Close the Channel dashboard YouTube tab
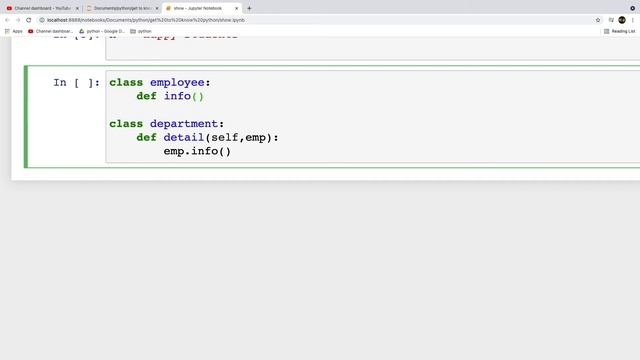Screen dimensions: 640x360 [x=77, y=8]
